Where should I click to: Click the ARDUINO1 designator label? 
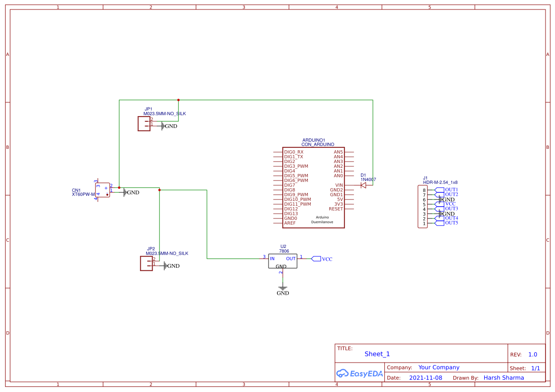coord(314,140)
